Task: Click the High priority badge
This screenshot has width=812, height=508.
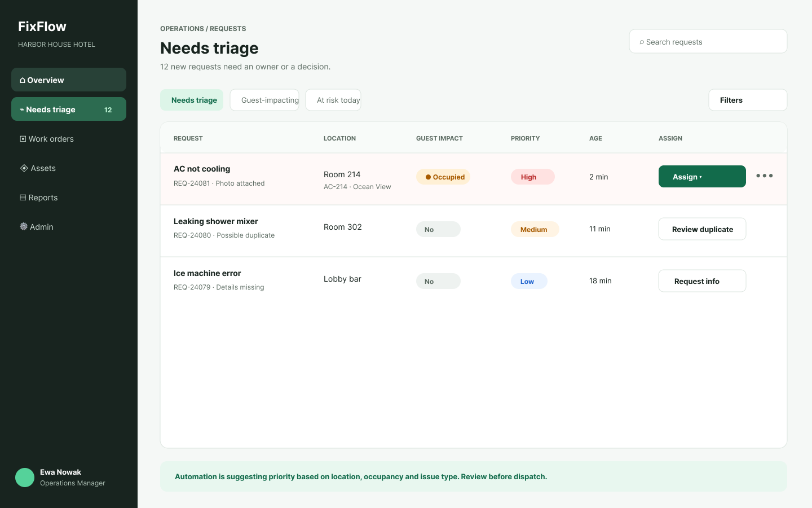Action: (533, 177)
